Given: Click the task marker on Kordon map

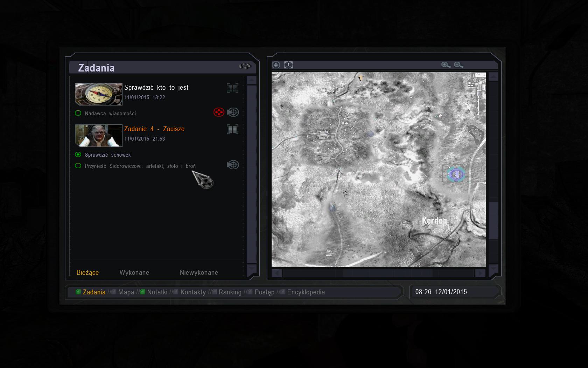Looking at the screenshot, I should [455, 174].
